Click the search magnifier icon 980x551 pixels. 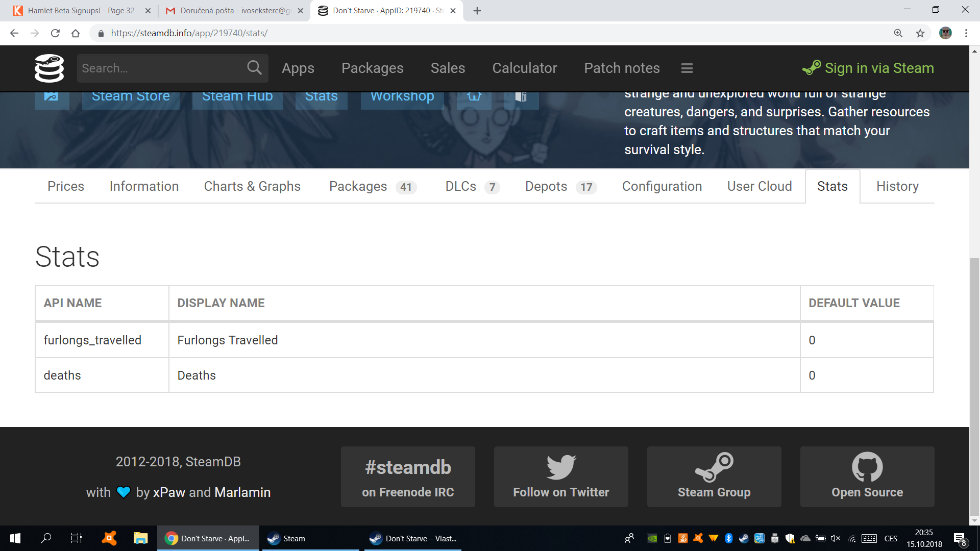[254, 68]
